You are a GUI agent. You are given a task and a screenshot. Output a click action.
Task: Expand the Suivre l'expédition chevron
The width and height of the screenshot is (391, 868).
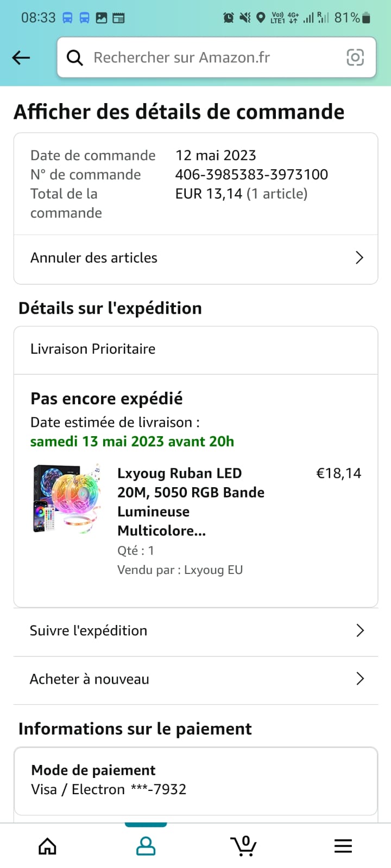point(360,630)
